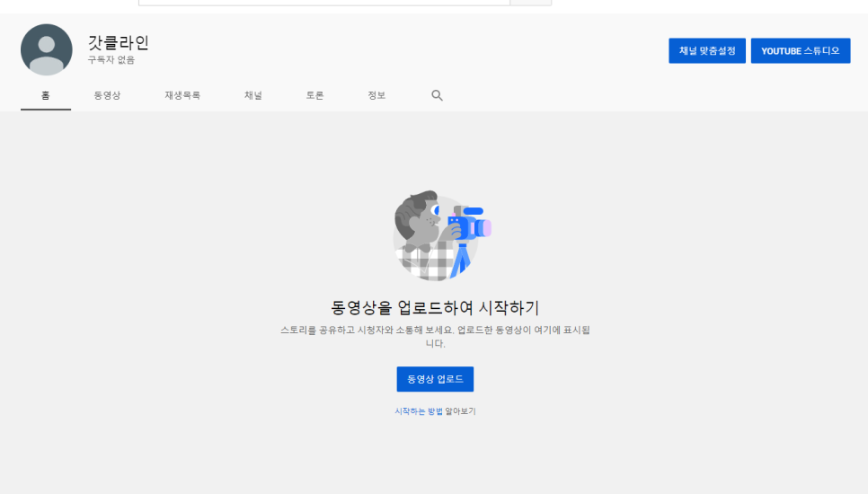Click the 갓클라인 channel avatar icon
The width and height of the screenshot is (868, 494).
click(46, 49)
